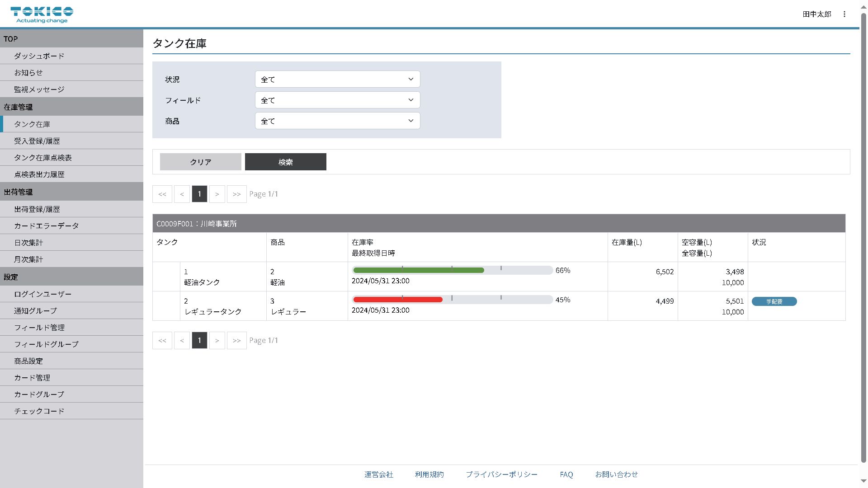Viewport: 868px width, 488px height.
Task: Go to last page in top pagination
Action: click(x=236, y=194)
